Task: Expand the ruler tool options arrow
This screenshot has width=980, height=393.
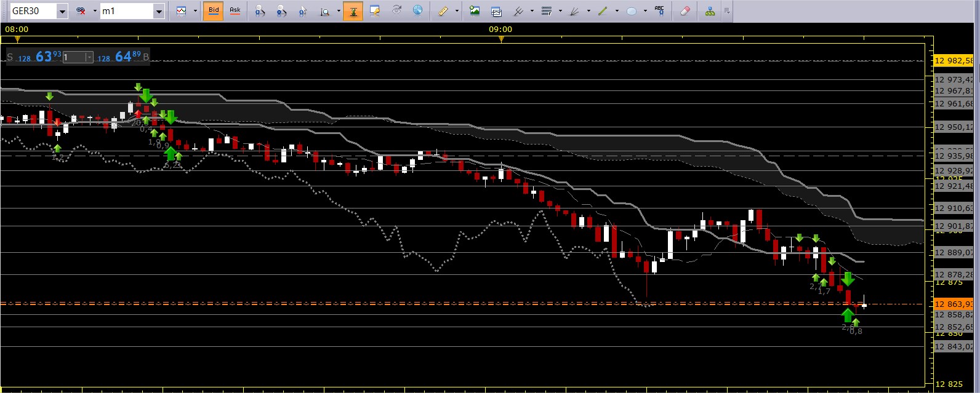Action: 457,11
